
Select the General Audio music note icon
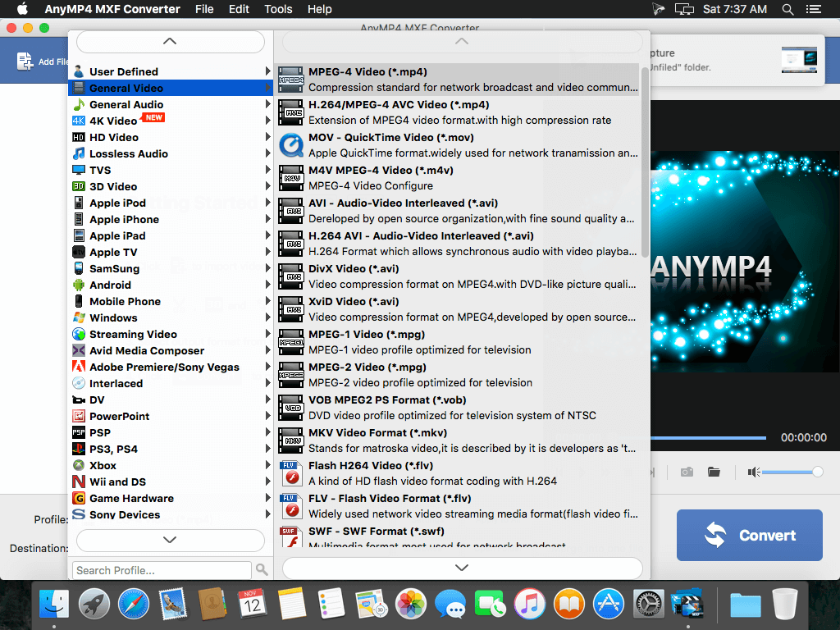click(79, 104)
